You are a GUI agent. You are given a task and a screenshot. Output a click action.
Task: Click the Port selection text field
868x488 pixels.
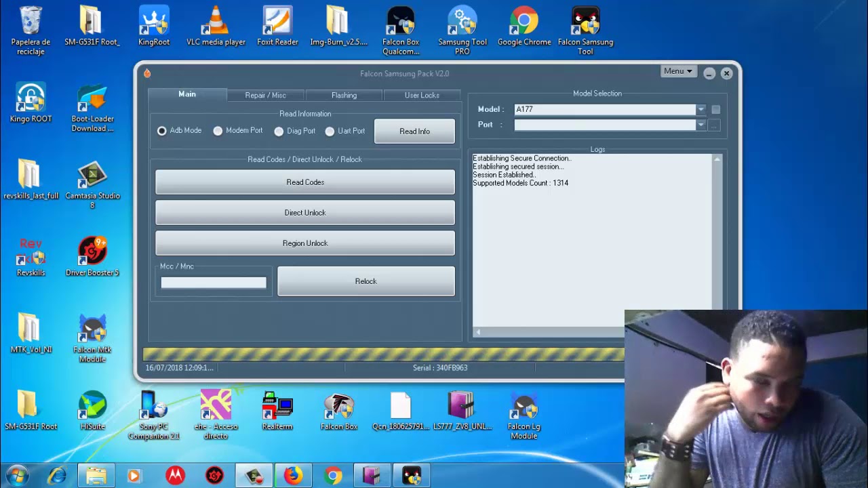[x=605, y=125]
